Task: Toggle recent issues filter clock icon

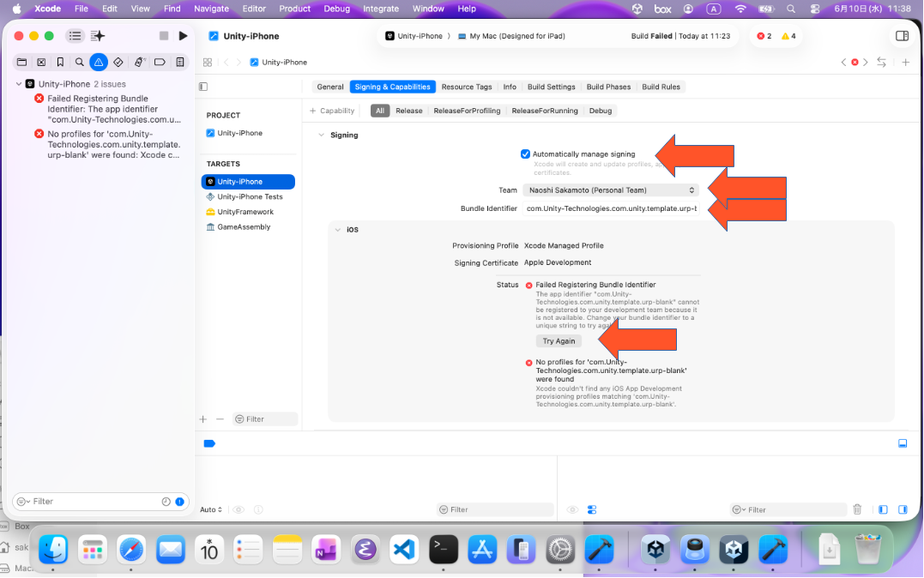Action: [166, 502]
